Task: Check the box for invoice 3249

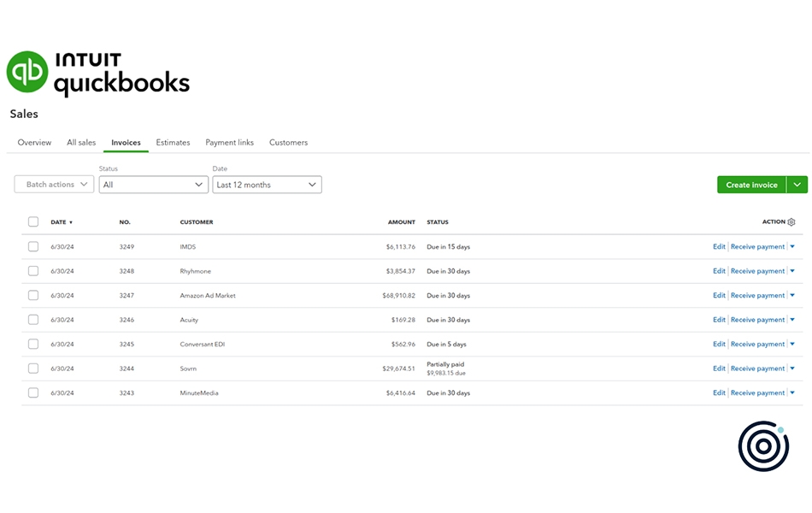Action: point(33,246)
